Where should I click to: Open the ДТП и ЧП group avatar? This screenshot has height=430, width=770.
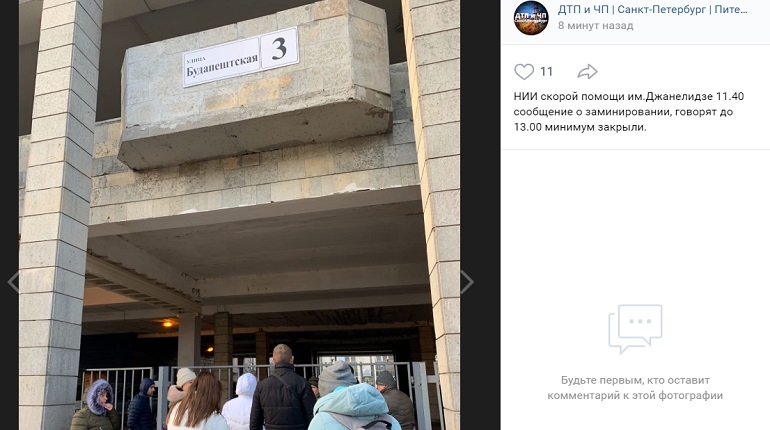click(x=531, y=18)
